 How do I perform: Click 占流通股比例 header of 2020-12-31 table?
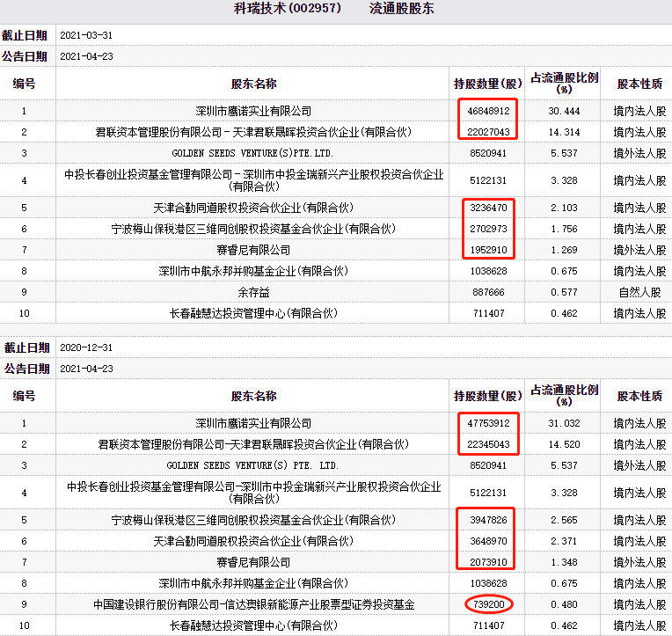click(564, 395)
